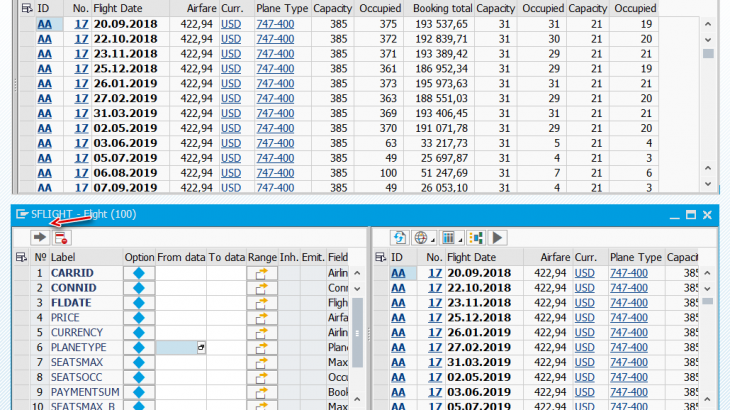
Task: Click the Label column header
Action: 63,257
